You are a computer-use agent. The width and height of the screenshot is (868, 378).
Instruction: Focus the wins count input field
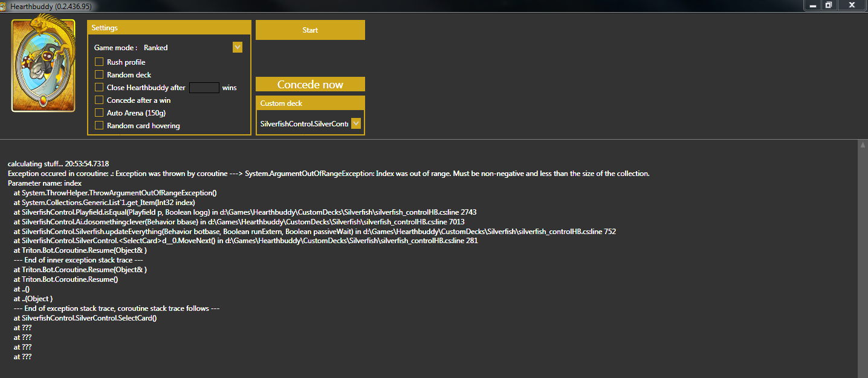click(x=204, y=88)
